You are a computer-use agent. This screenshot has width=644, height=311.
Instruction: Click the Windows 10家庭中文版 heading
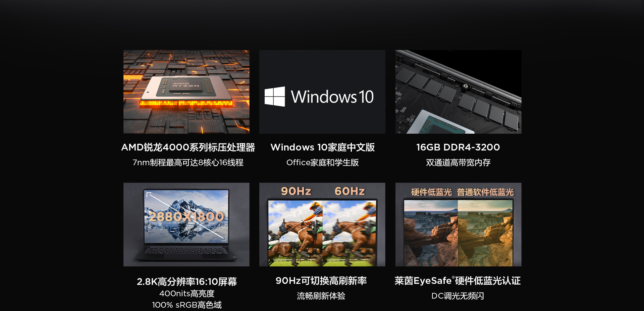322,147
